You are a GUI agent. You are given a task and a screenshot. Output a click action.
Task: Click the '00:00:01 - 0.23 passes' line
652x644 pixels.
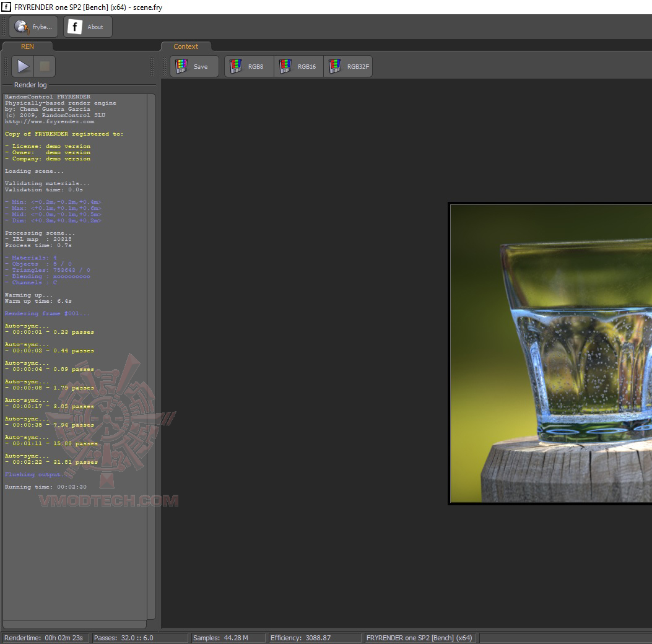click(x=50, y=332)
